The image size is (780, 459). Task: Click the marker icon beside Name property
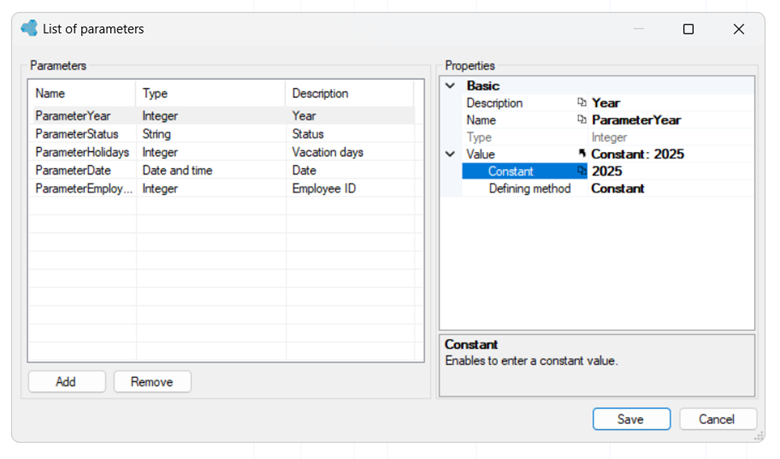[582, 119]
